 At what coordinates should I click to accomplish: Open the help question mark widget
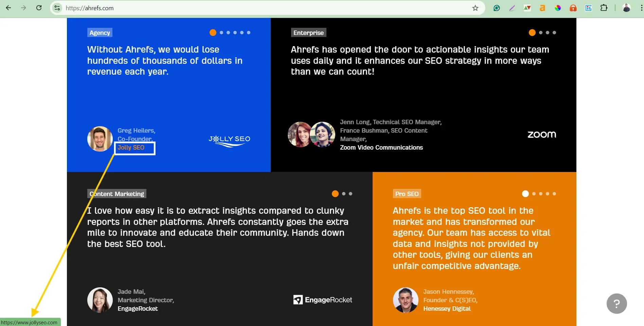click(616, 304)
